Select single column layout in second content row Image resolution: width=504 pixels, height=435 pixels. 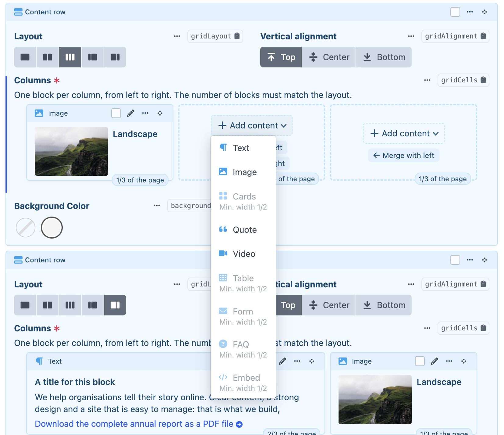[x=25, y=305]
